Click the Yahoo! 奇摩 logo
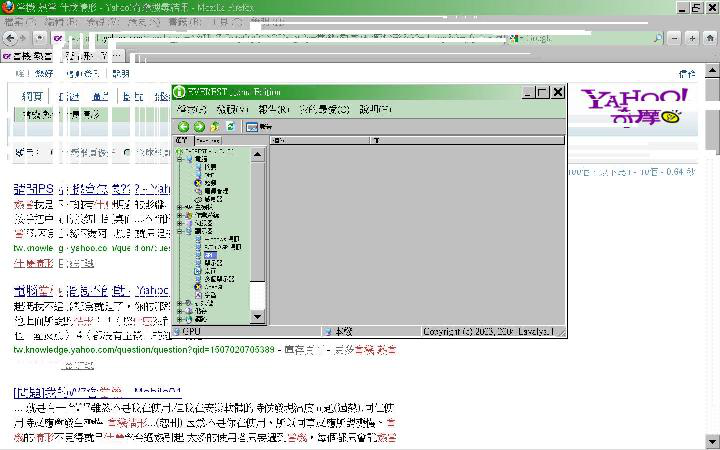 [635, 106]
